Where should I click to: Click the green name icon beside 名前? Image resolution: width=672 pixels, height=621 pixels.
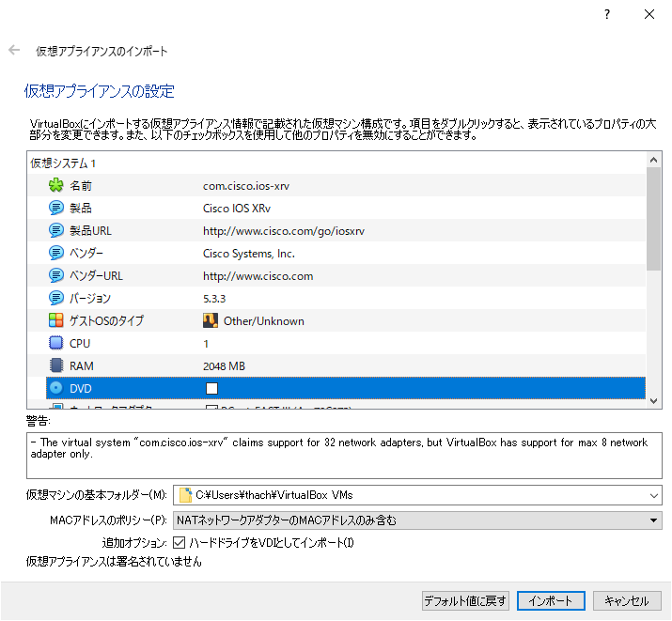[x=55, y=185]
